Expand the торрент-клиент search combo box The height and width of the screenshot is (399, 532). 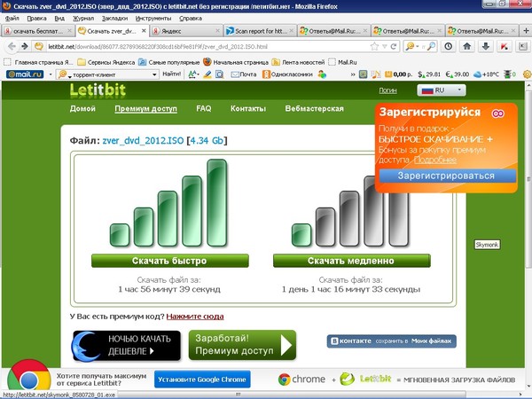click(154, 74)
